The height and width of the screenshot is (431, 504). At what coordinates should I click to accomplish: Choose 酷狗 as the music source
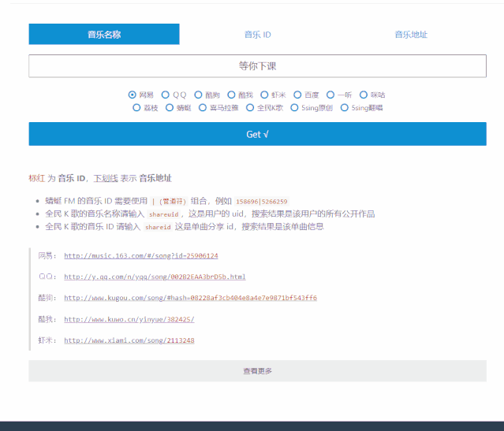tap(199, 95)
